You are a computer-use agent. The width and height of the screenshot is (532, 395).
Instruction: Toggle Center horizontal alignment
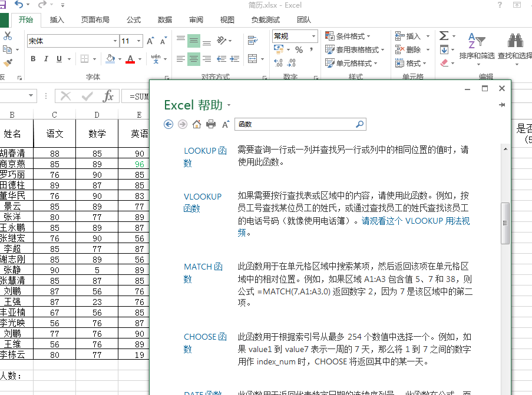(194, 59)
